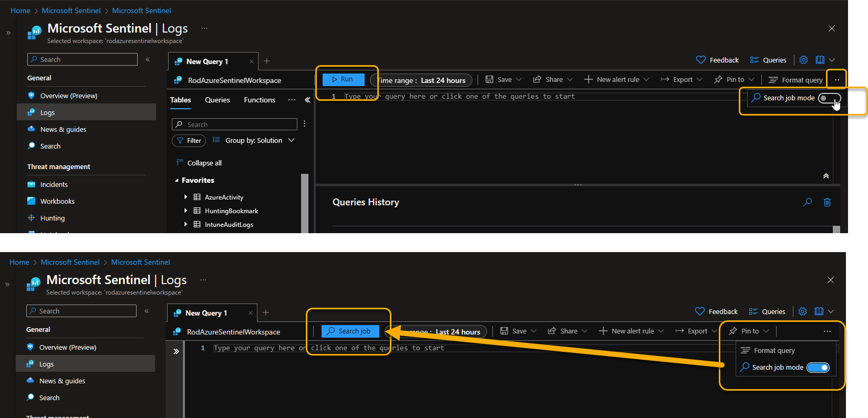
Task: Switch to the Tables tab
Action: (181, 100)
